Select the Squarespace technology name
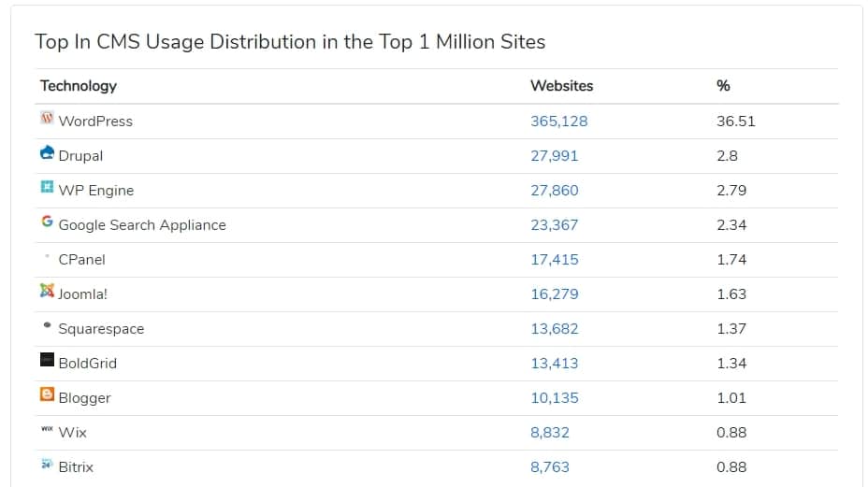This screenshot has width=868, height=487. click(x=101, y=329)
